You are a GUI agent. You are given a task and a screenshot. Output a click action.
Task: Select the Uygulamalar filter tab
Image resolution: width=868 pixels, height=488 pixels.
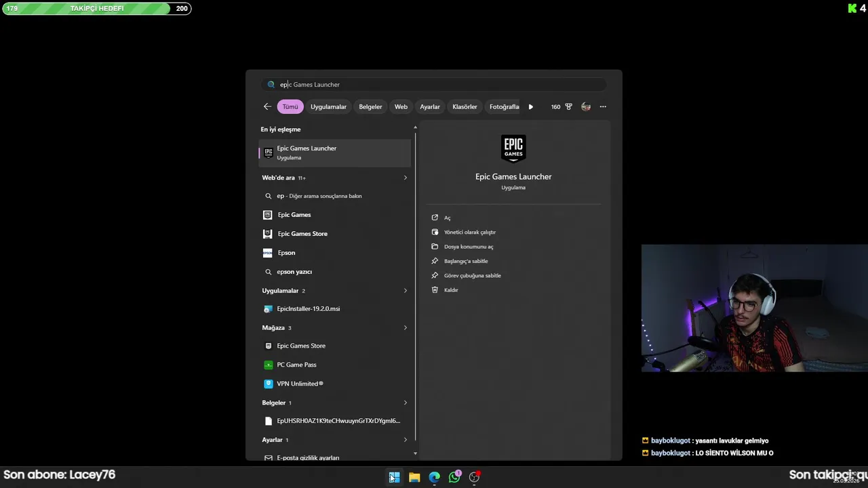[328, 106]
